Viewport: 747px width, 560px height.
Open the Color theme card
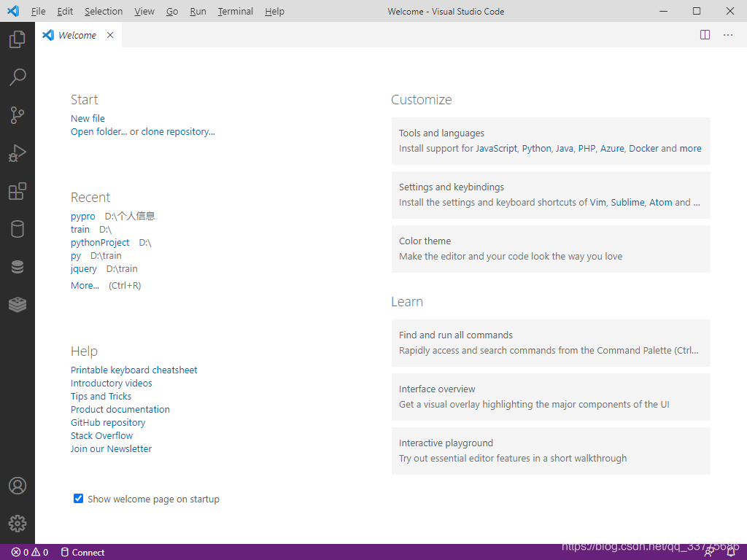pyautogui.click(x=551, y=249)
